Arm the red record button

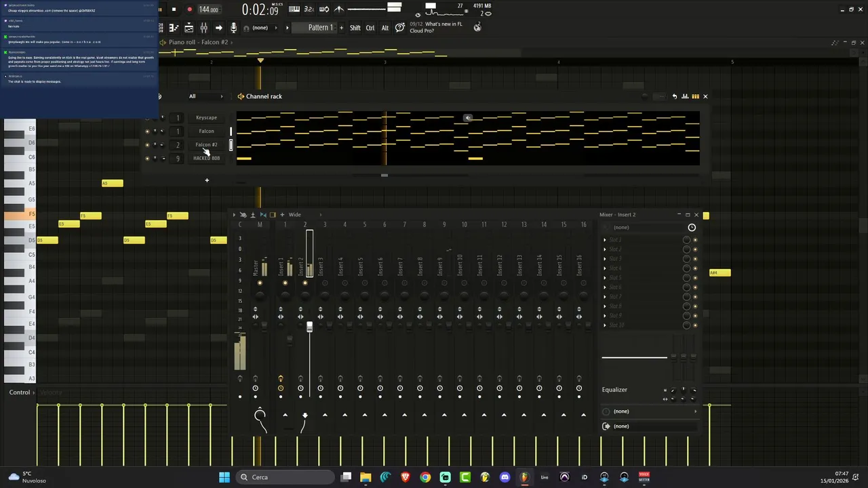point(189,9)
